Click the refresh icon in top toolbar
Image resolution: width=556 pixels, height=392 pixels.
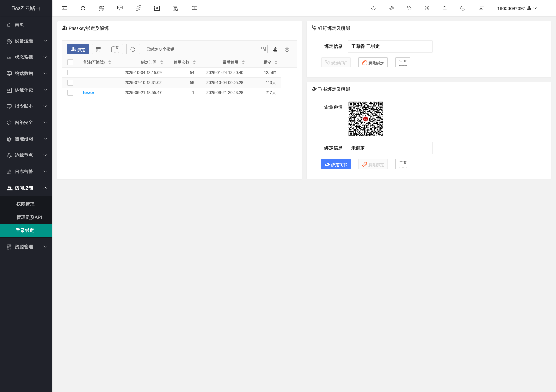click(x=83, y=8)
